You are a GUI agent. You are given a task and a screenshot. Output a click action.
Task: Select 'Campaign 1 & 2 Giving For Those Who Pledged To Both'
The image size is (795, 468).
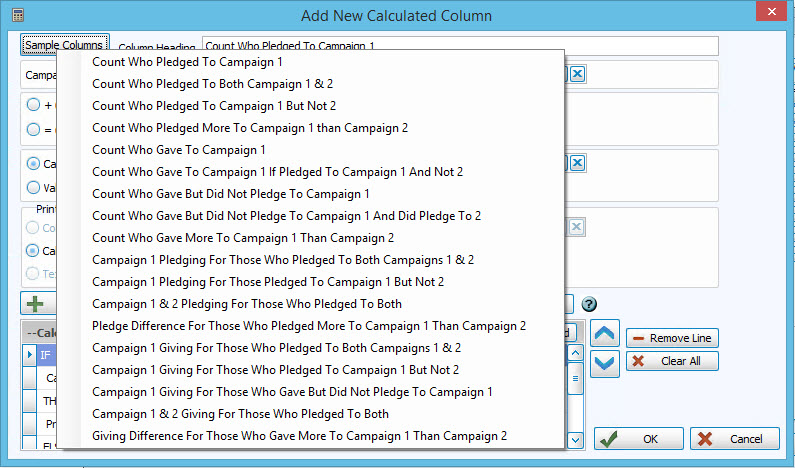240,414
